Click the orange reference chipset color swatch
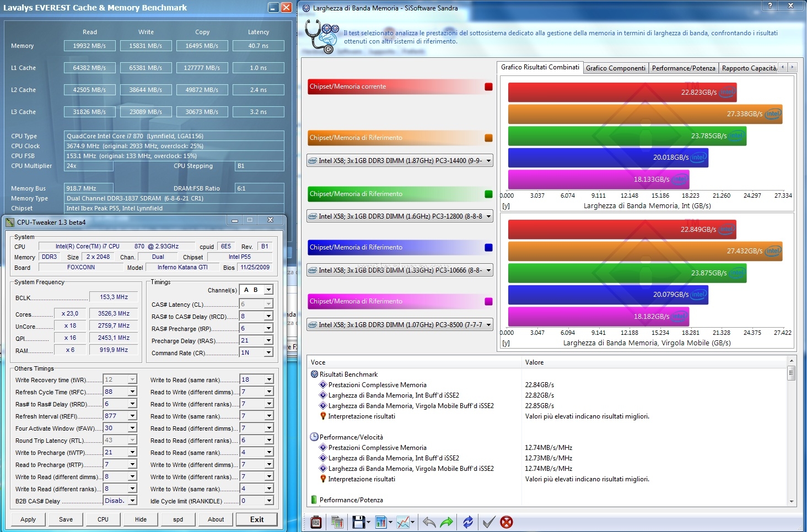The image size is (807, 532). 488,138
